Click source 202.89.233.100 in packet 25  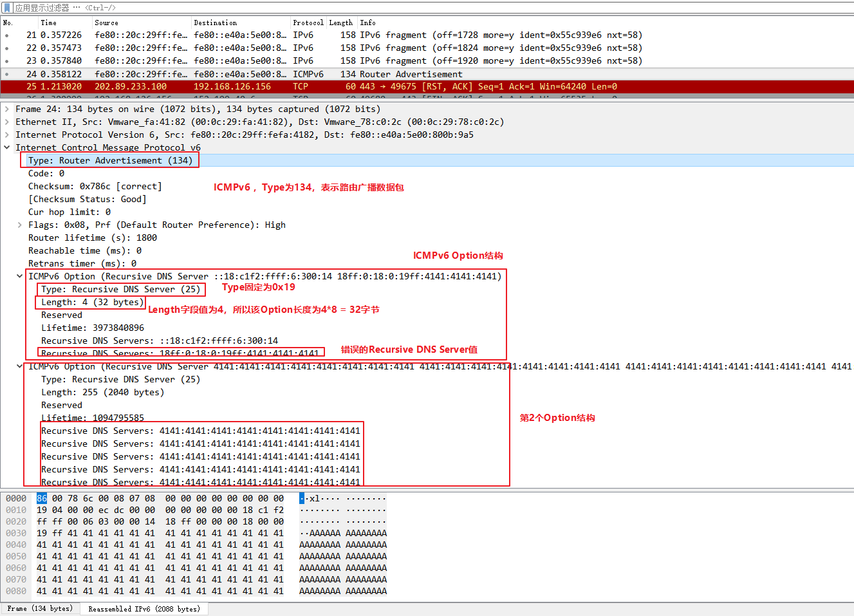click(131, 86)
